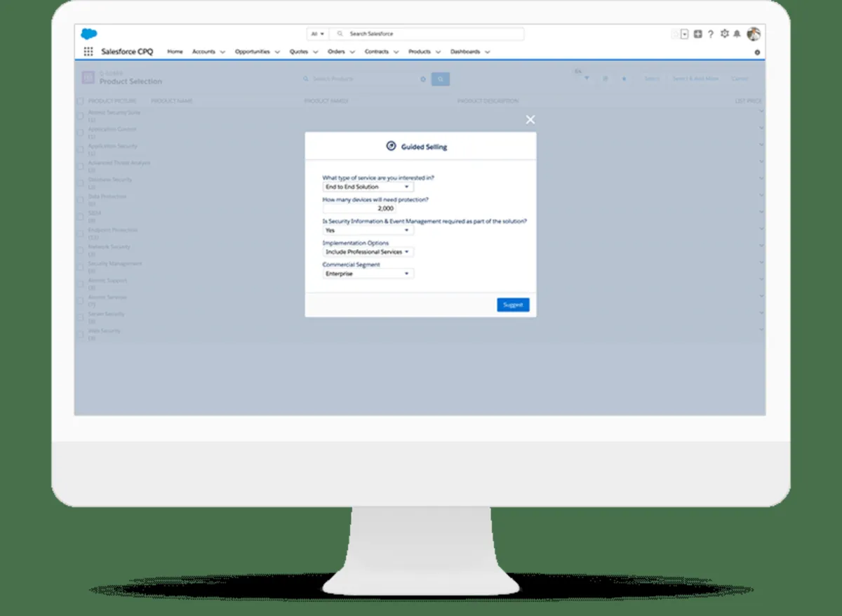The height and width of the screenshot is (616, 842).
Task: Open the Products tab
Action: 420,52
